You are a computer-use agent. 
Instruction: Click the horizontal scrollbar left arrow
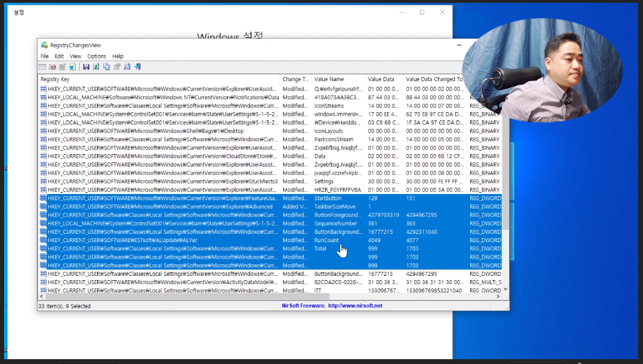41,296
